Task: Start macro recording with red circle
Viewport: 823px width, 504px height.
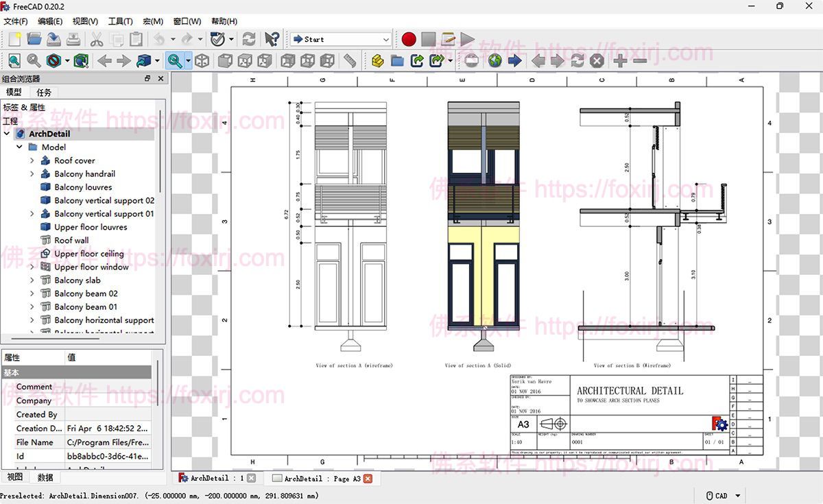Action: click(409, 39)
